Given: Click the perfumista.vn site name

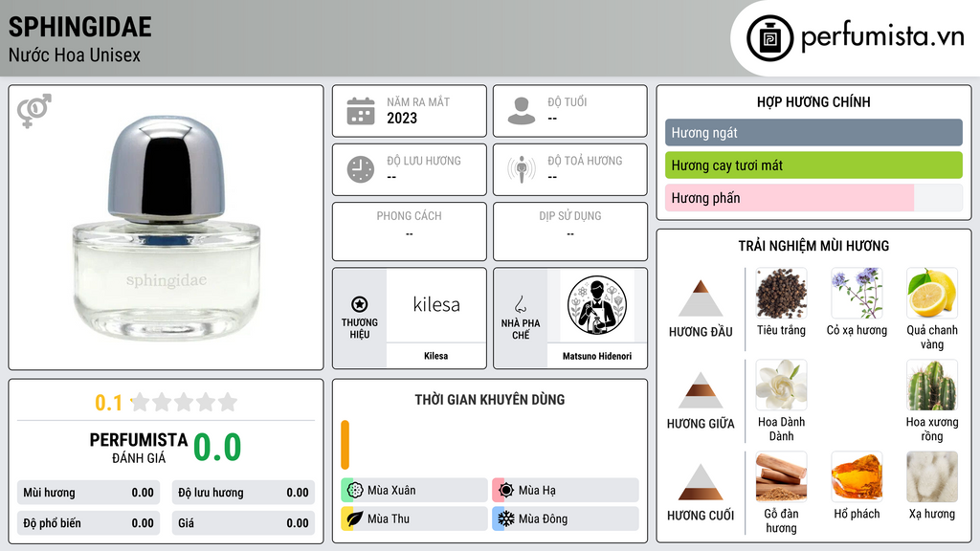Looking at the screenshot, I should point(882,37).
